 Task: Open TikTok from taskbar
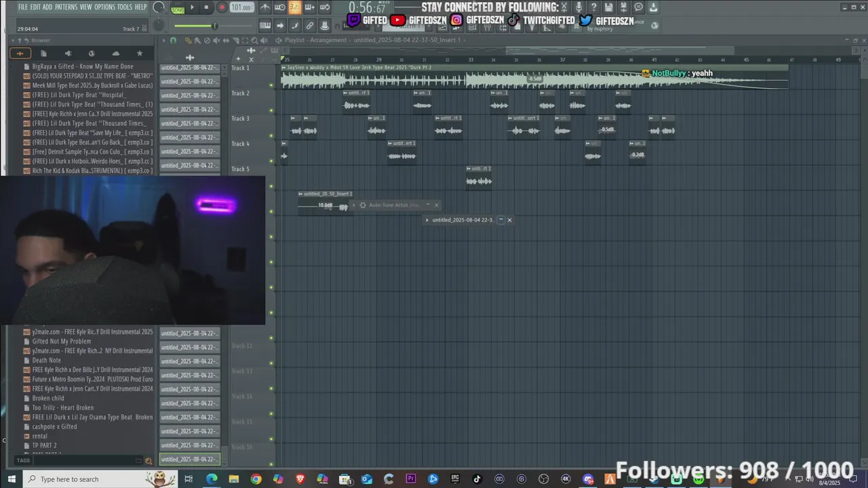click(477, 479)
